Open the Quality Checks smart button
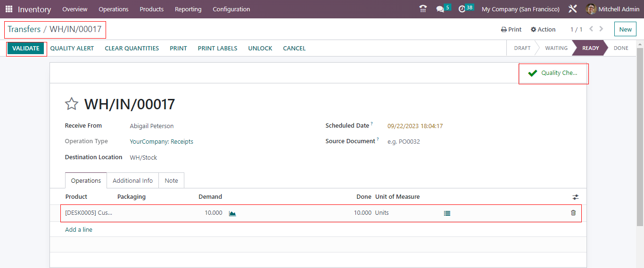The width and height of the screenshot is (644, 268). coord(553,73)
